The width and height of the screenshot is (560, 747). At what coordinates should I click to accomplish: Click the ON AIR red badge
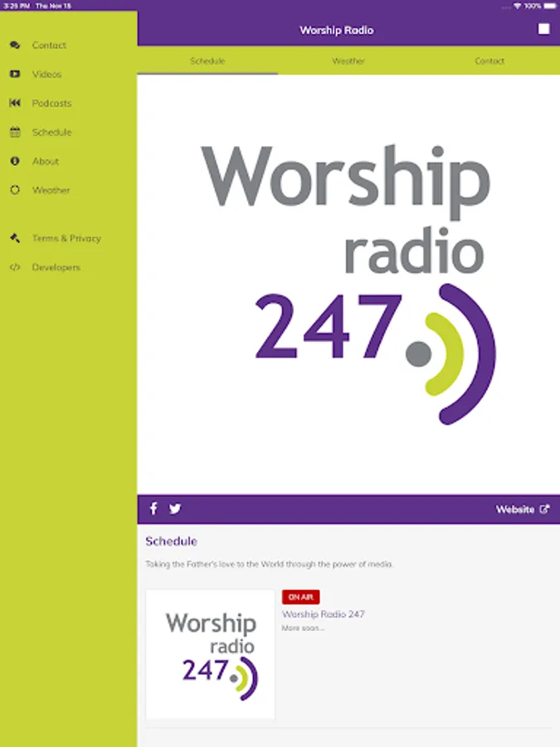[x=300, y=597]
